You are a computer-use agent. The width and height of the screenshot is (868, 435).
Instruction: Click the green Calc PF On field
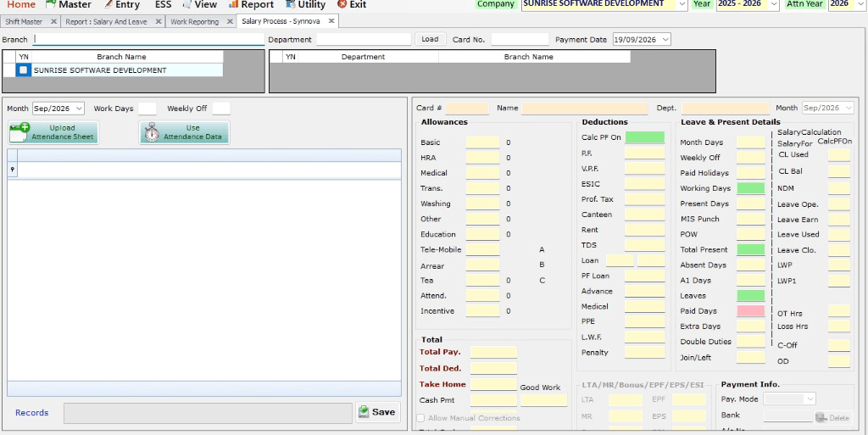coord(645,137)
